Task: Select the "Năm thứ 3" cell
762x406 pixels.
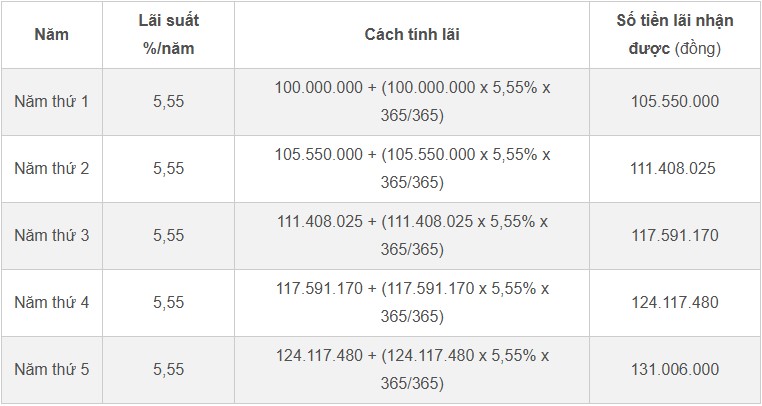Action: coord(51,235)
